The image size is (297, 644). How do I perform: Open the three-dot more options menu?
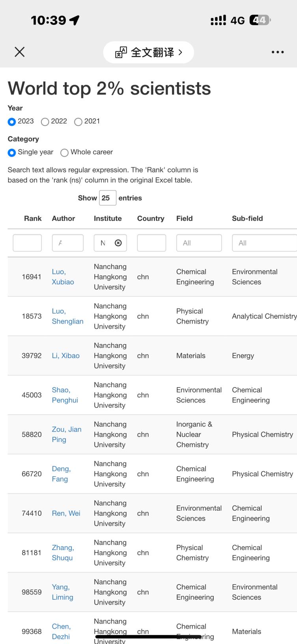point(278,52)
